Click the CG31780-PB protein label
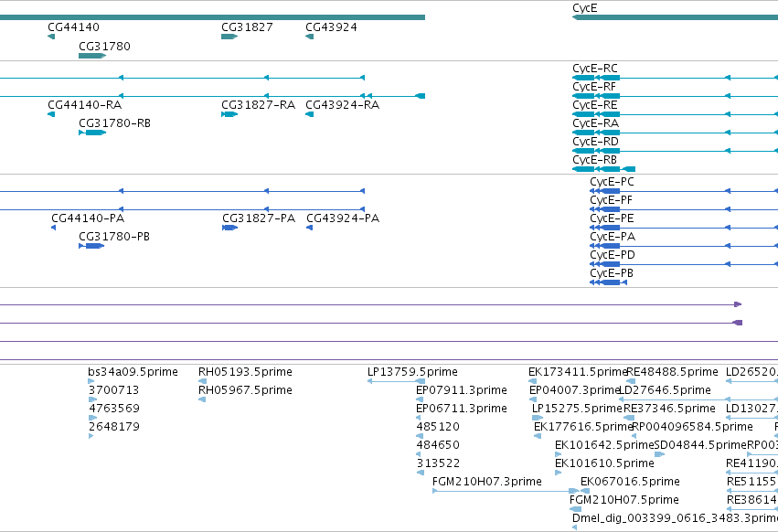 pos(114,237)
